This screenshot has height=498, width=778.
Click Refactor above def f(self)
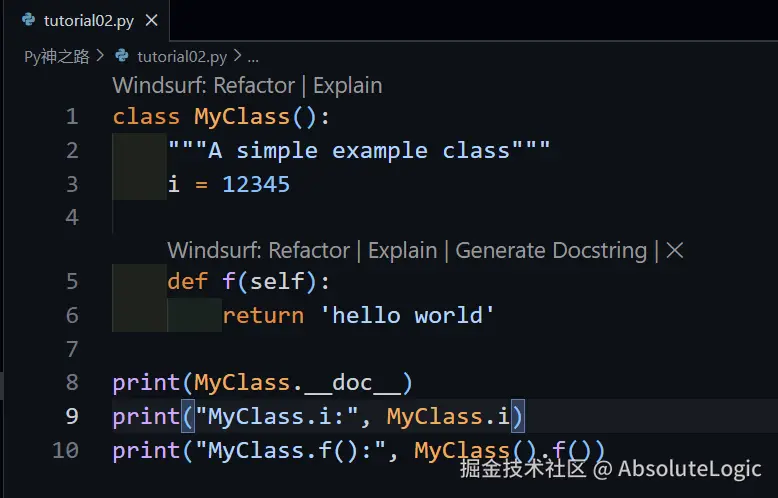click(x=309, y=250)
